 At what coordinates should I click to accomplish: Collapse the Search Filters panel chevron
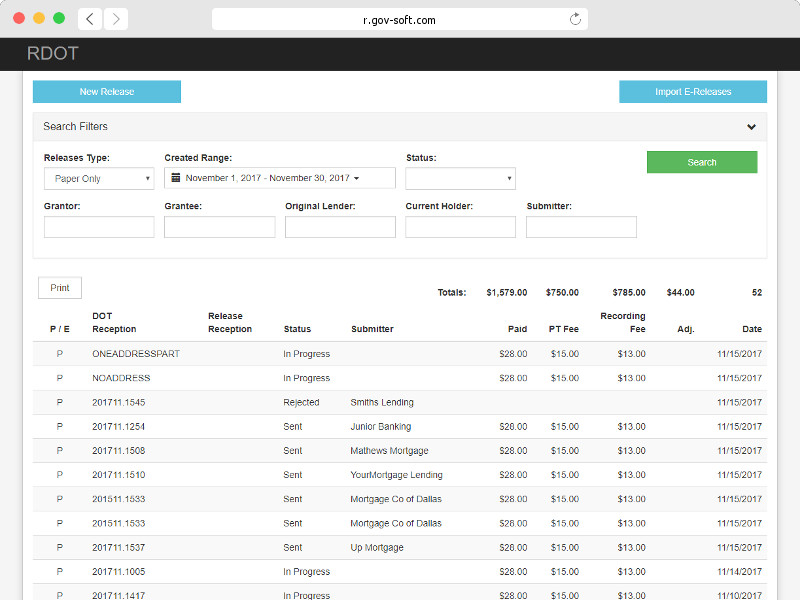pyautogui.click(x=751, y=127)
